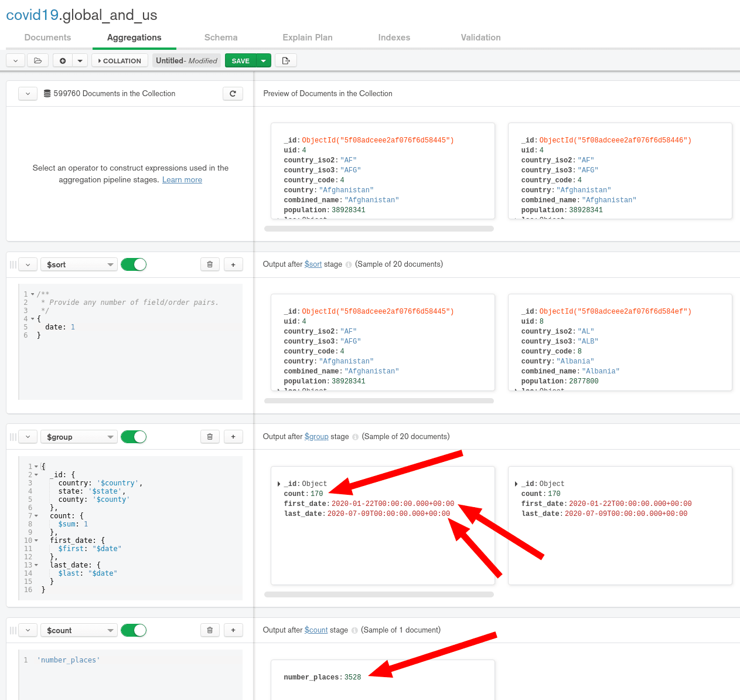Add a stage after $group
Viewport: 740px width, 700px height.
click(x=233, y=437)
